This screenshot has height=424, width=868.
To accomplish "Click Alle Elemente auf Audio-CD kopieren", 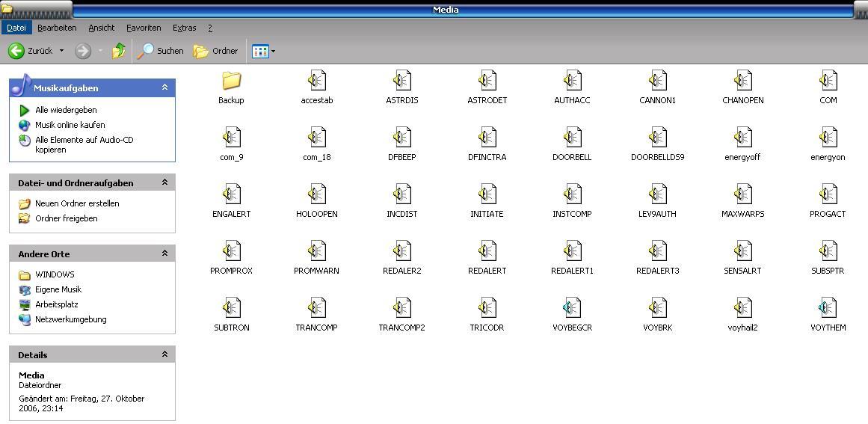I will coord(84,145).
